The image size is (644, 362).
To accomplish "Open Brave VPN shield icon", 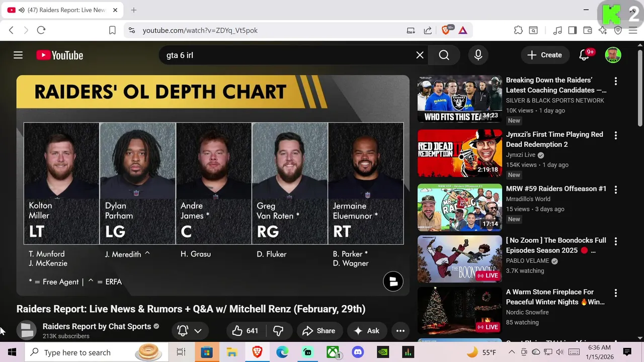I will [618, 30].
